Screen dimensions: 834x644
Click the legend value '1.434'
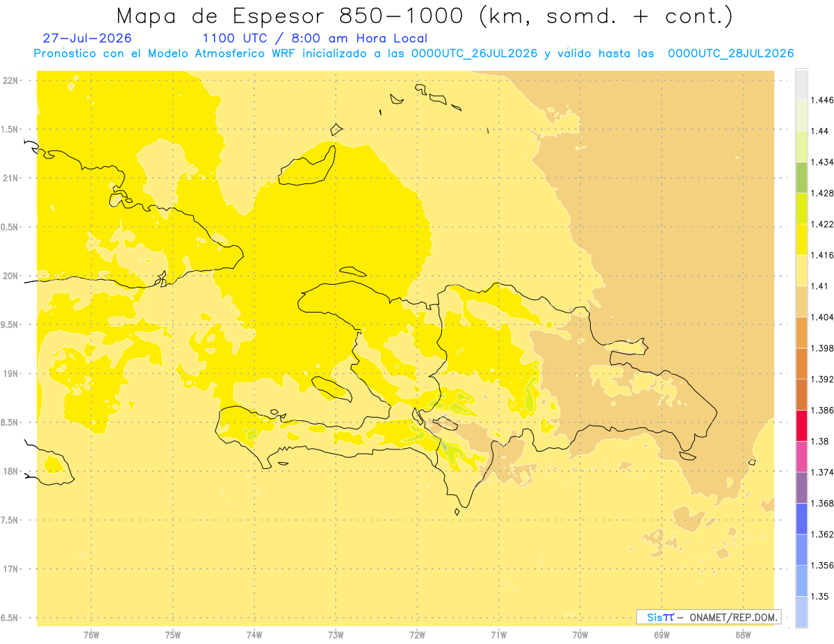pos(824,162)
